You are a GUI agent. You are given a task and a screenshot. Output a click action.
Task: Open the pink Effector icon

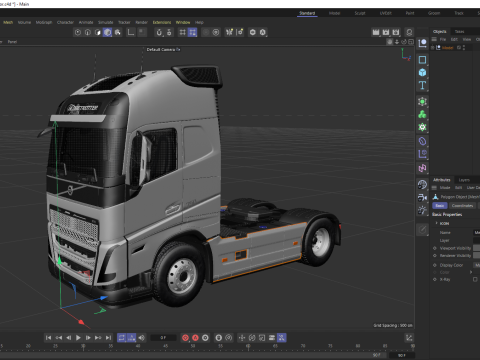click(422, 168)
